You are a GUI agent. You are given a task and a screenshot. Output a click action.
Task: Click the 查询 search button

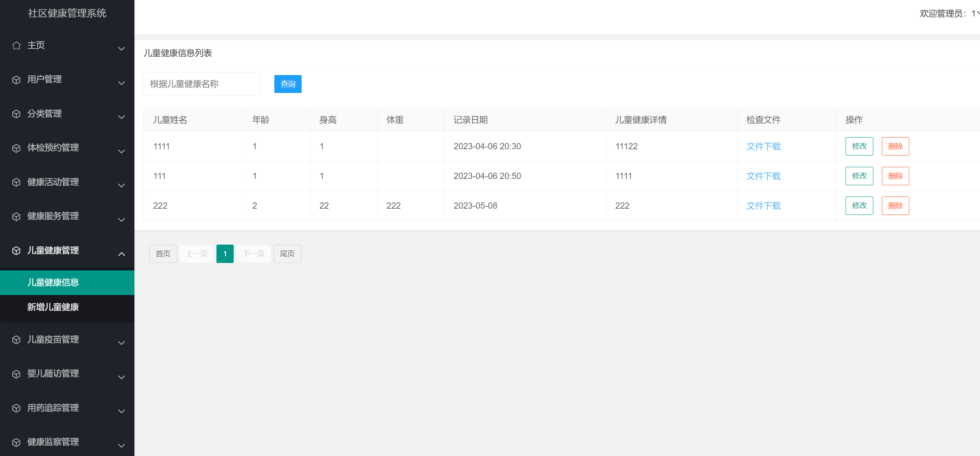(288, 84)
